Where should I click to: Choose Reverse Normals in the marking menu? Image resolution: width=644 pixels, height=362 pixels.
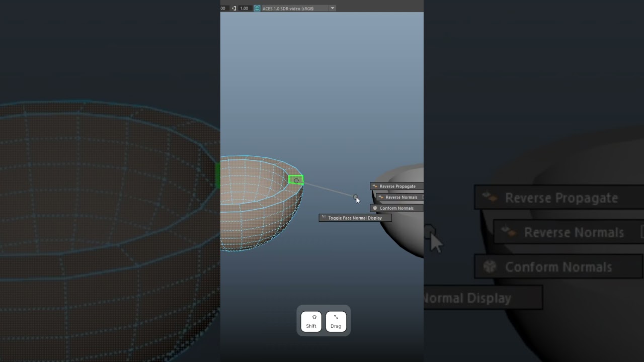(x=400, y=197)
